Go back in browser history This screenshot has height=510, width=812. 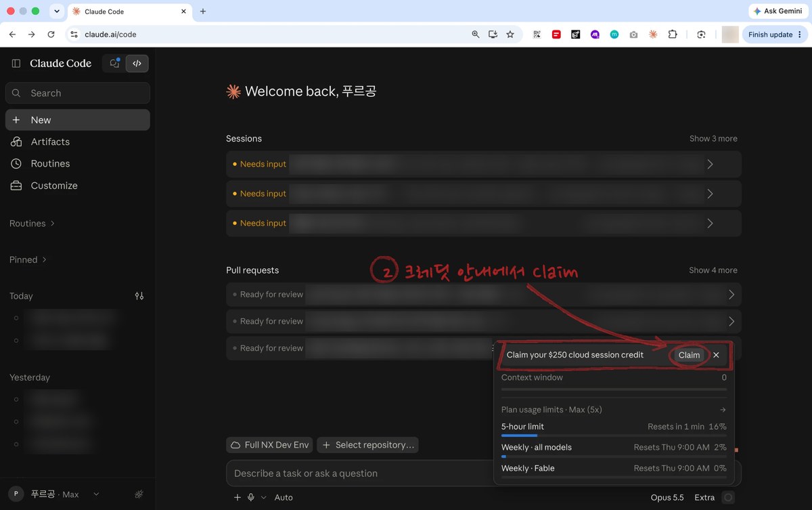12,35
